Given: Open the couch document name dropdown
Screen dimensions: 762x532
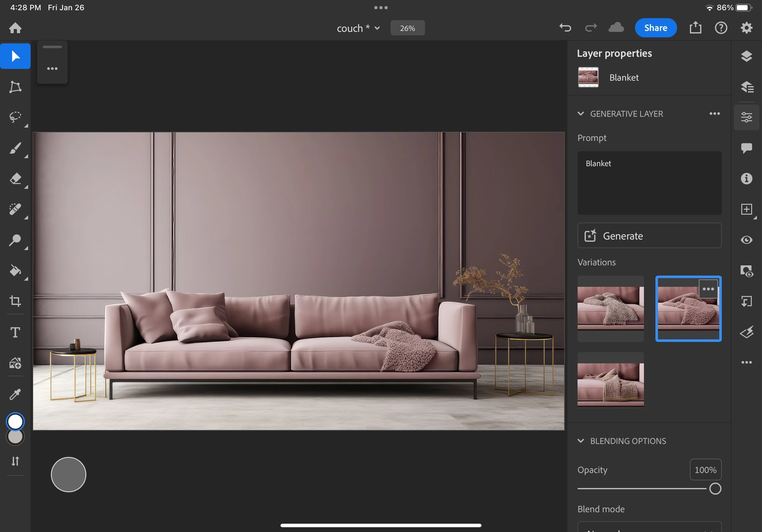Looking at the screenshot, I should (377, 28).
